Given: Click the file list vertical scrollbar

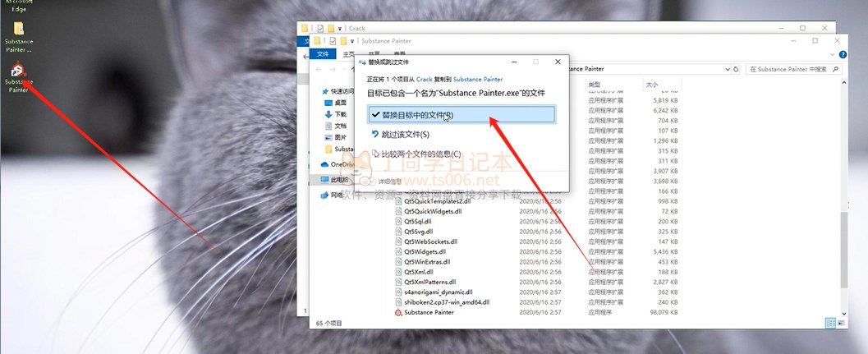Looking at the screenshot, I should [x=843, y=250].
